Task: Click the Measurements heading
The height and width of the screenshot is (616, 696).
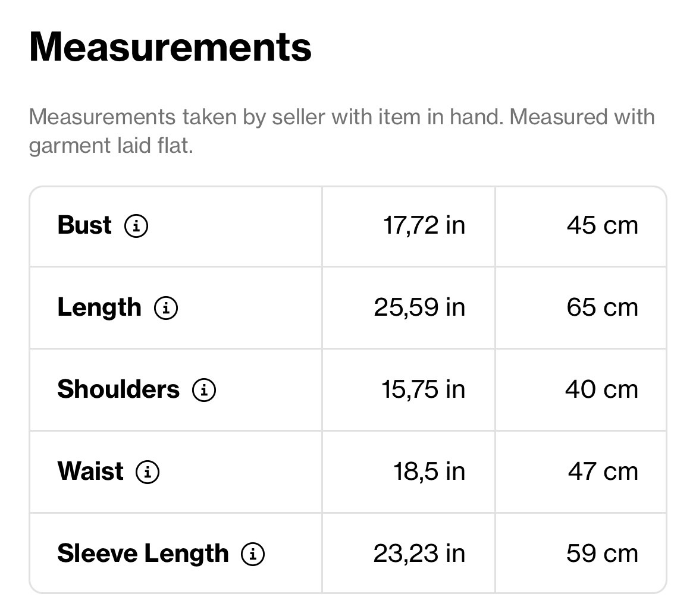Action: coord(171,47)
